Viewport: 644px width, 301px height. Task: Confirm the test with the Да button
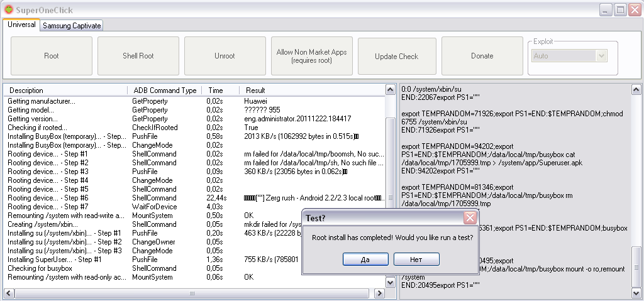click(365, 260)
